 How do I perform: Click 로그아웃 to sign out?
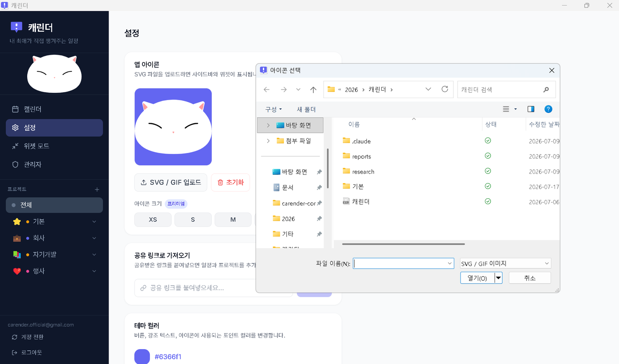pyautogui.click(x=27, y=352)
